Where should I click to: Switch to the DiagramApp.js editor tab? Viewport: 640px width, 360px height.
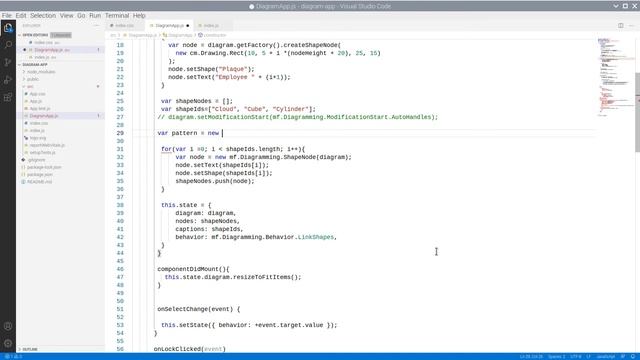click(x=169, y=25)
